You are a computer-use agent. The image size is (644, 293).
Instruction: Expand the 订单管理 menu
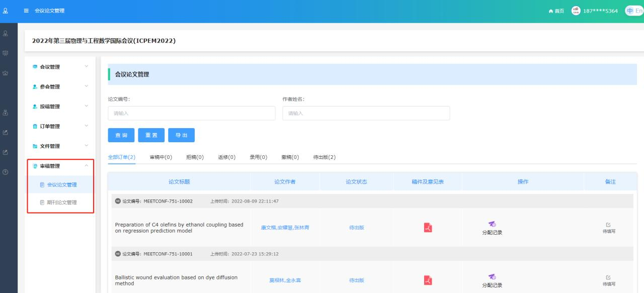click(x=60, y=126)
